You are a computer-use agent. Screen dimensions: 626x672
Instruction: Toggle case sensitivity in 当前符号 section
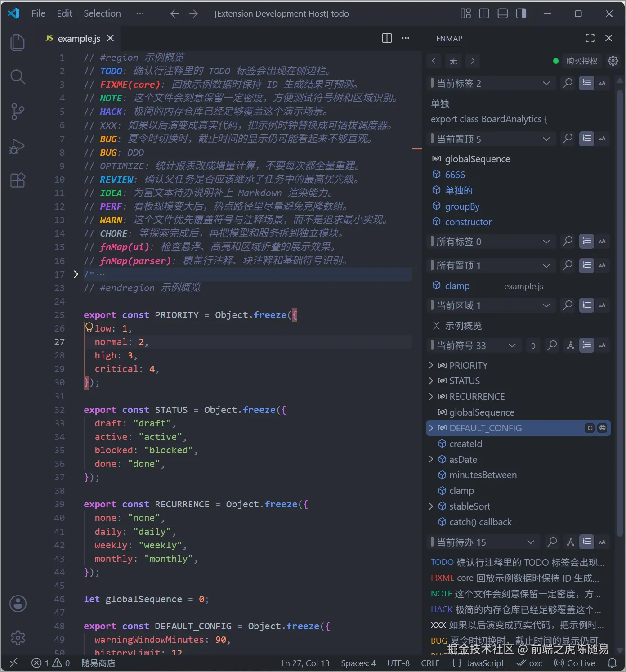click(602, 345)
